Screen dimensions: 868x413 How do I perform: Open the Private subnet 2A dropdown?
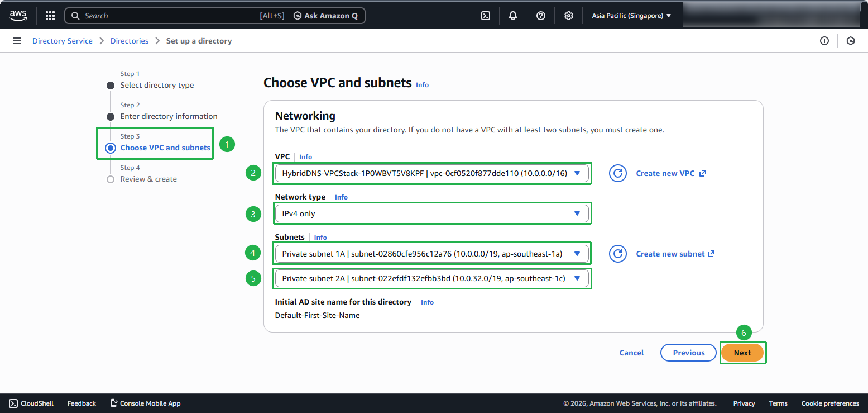tap(431, 278)
